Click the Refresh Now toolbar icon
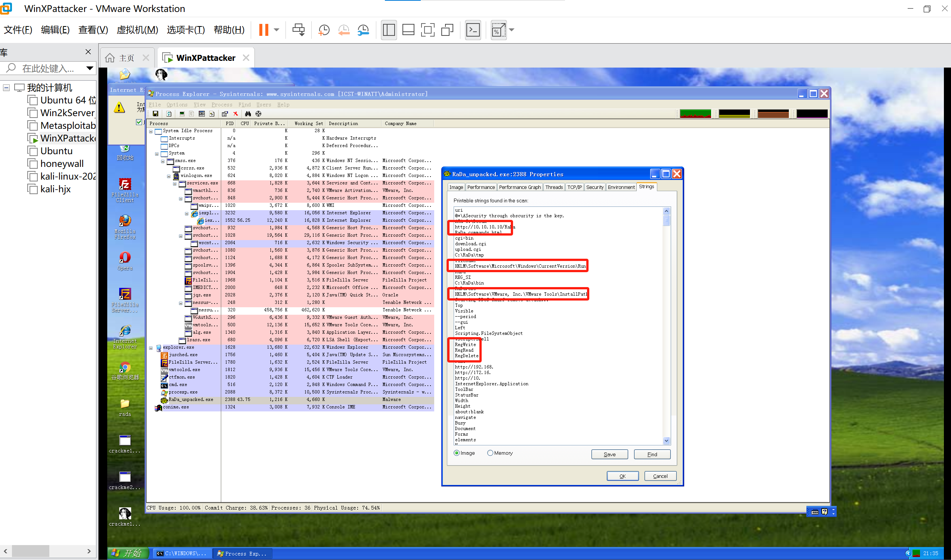Image resolution: width=951 pixels, height=560 pixels. tap(169, 114)
